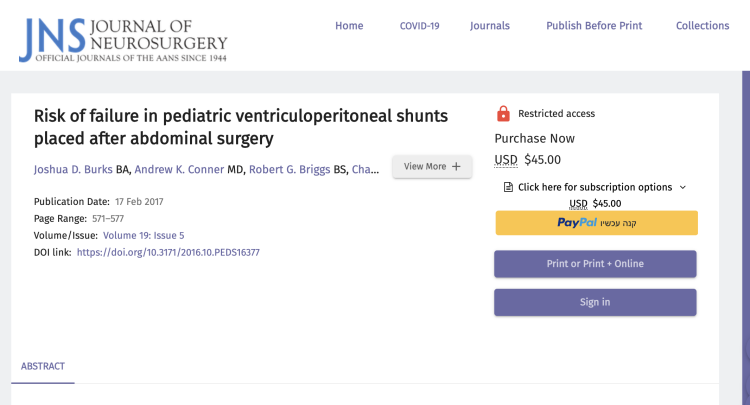The height and width of the screenshot is (405, 750).
Task: Follow the Volume 19: Issue 5 link
Action: coord(143,235)
